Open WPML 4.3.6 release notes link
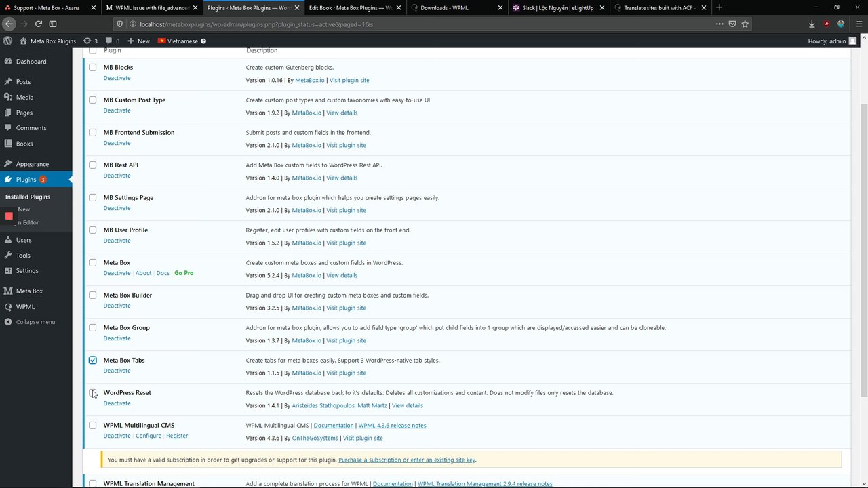This screenshot has height=488, width=868. tap(392, 426)
